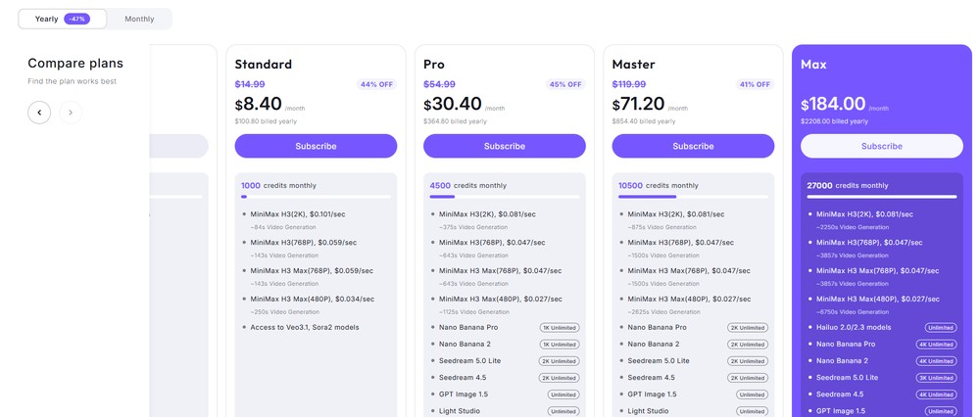The width and height of the screenshot is (980, 417).
Task: Click '~84s Video Generation' text
Action: (283, 227)
